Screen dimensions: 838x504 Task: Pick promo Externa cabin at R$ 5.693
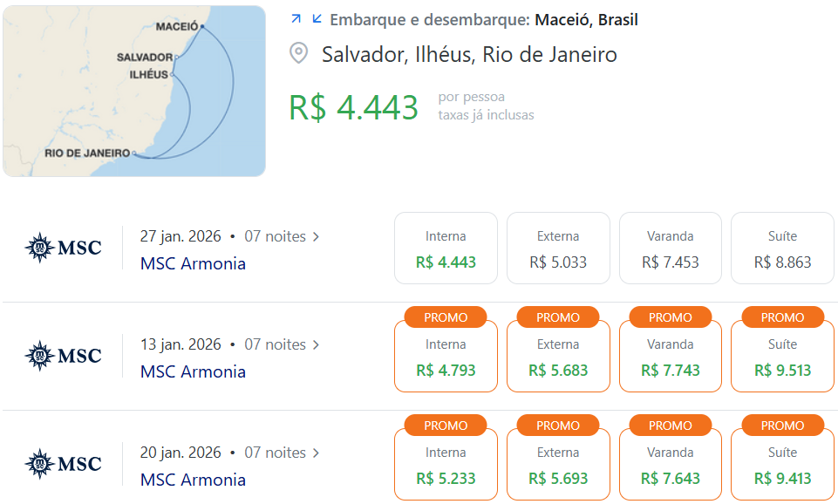pyautogui.click(x=558, y=464)
